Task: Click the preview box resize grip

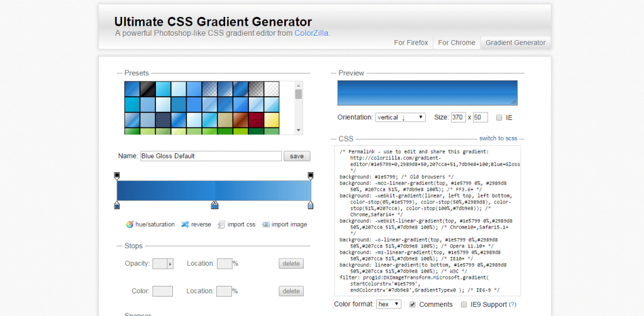Action: tap(514, 102)
